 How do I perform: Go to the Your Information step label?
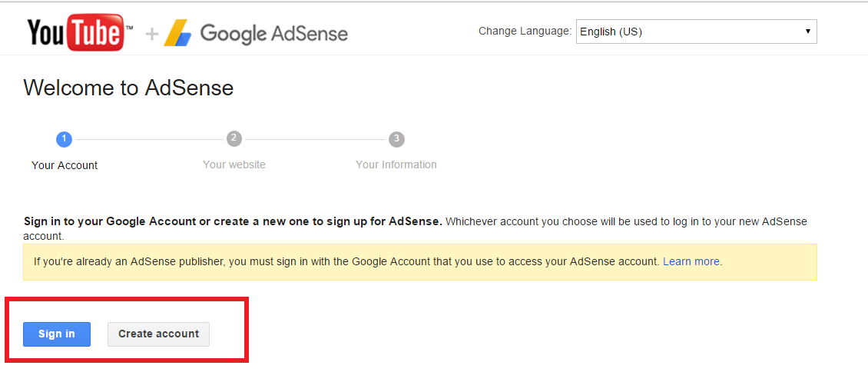[396, 164]
